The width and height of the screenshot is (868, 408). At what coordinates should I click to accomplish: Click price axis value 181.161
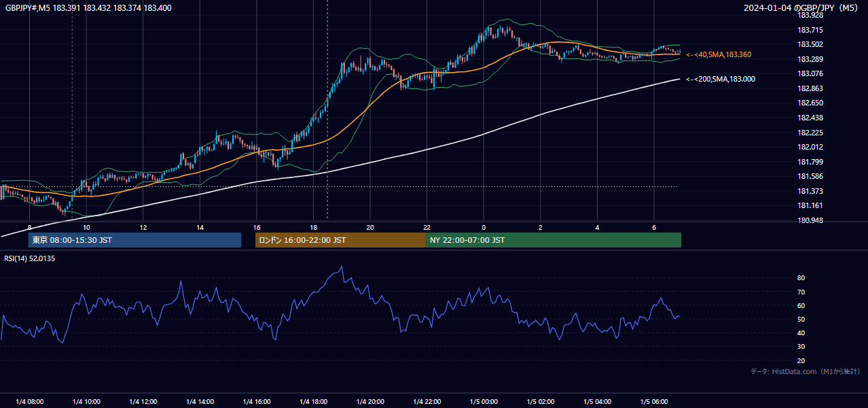click(x=810, y=205)
